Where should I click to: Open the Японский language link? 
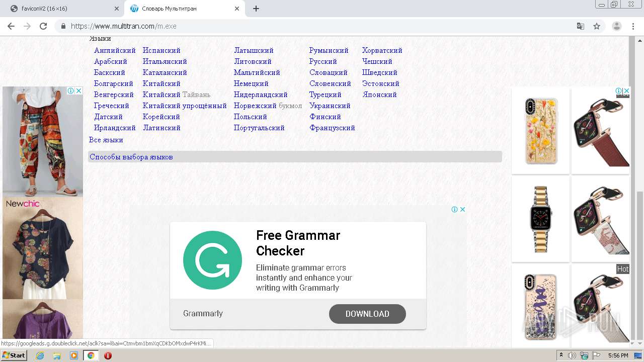[379, 95]
